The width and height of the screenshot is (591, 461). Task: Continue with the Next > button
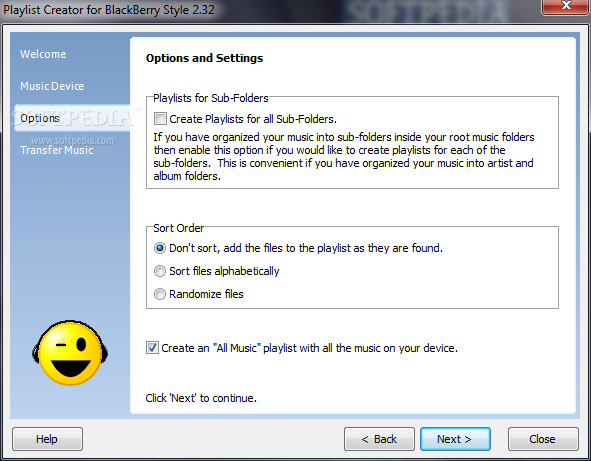tap(455, 439)
